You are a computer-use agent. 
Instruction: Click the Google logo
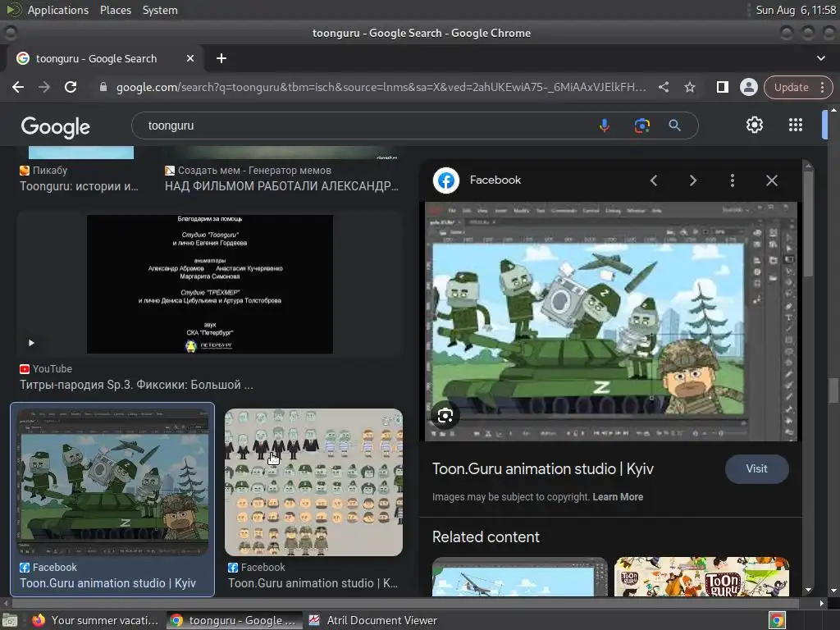[55, 127]
